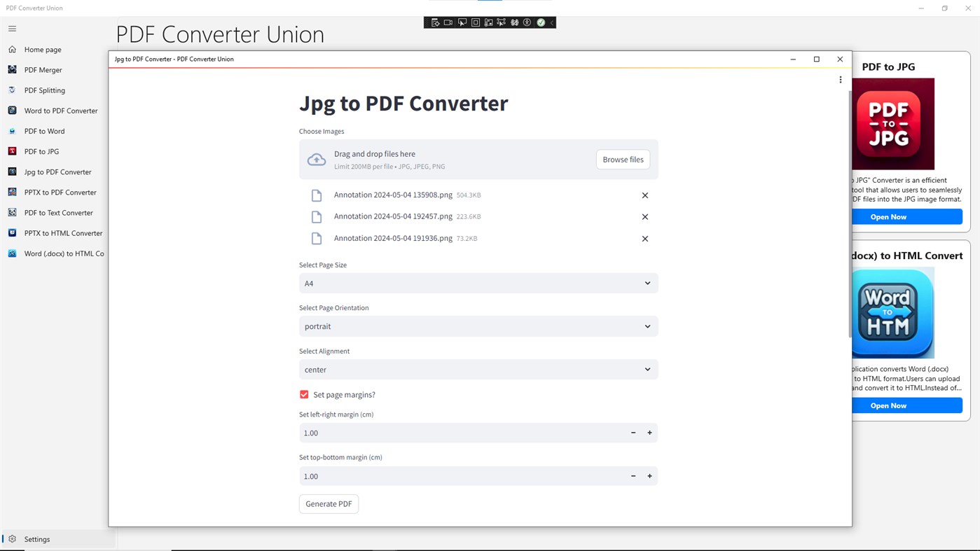Open PDF Merger from the sidebar

(42, 69)
